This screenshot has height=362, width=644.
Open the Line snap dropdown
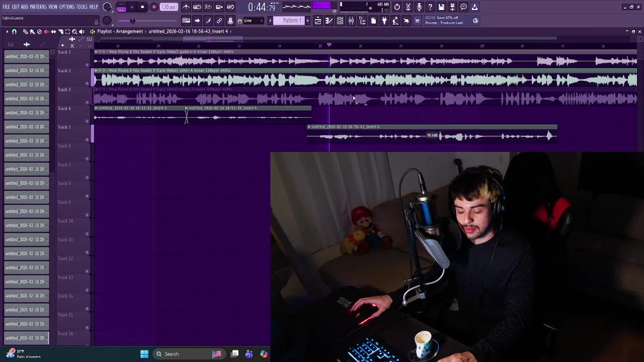point(254,21)
